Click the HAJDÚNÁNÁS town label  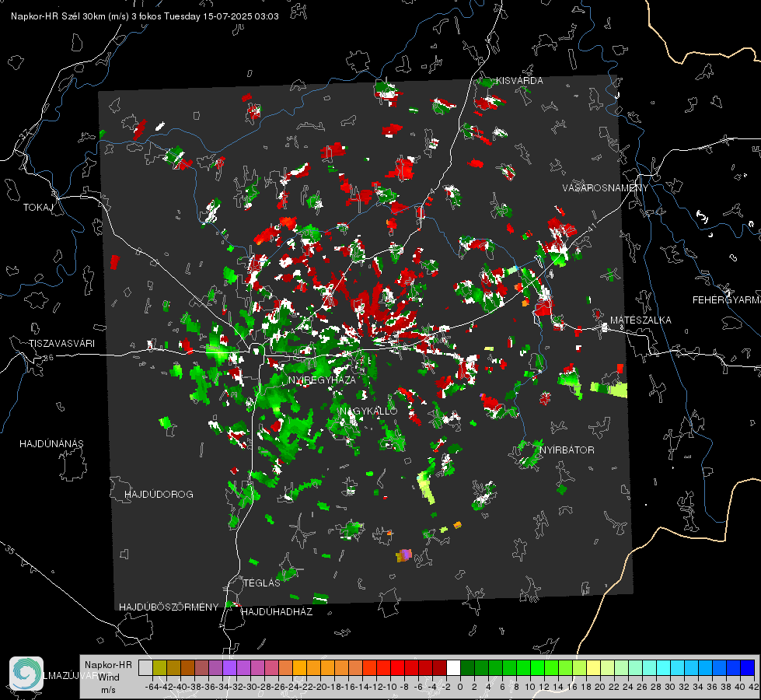pos(51,444)
